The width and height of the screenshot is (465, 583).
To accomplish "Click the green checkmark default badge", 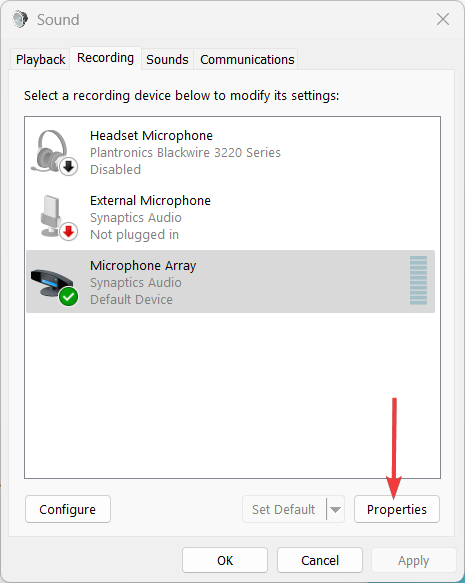I will pos(68,296).
